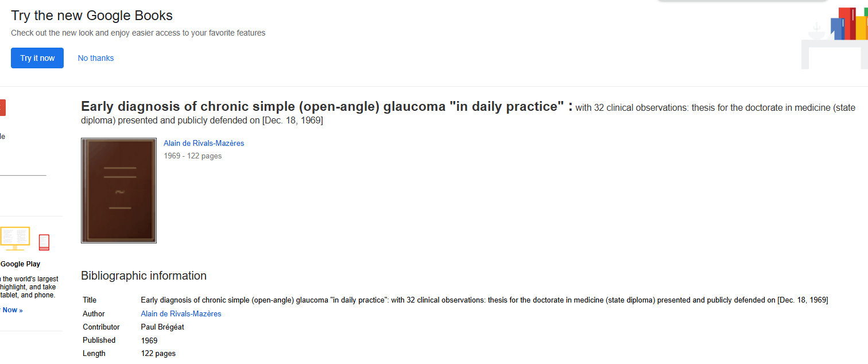Click the red button at left edge
This screenshot has height=364, width=868.
click(2, 107)
